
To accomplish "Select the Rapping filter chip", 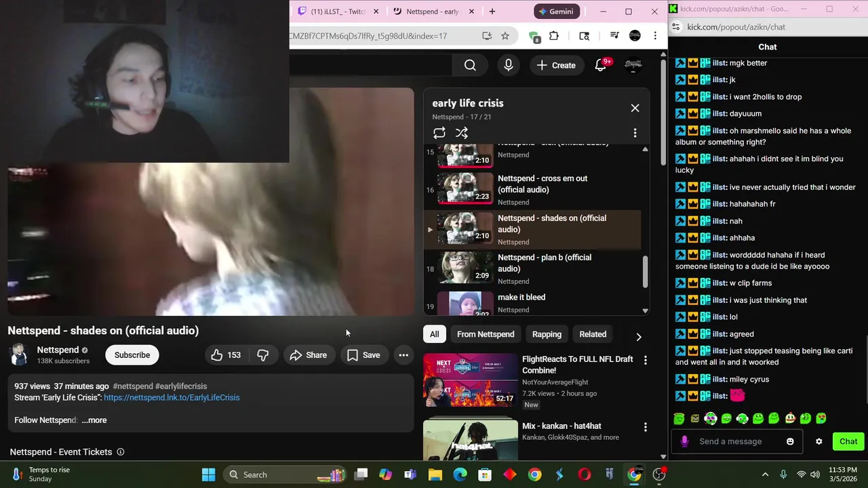I will (x=547, y=334).
